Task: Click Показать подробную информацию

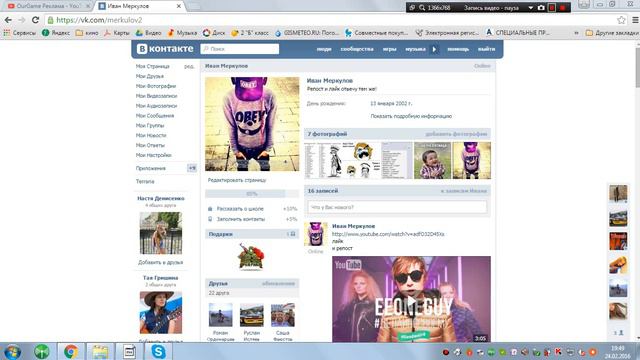Action: point(411,116)
